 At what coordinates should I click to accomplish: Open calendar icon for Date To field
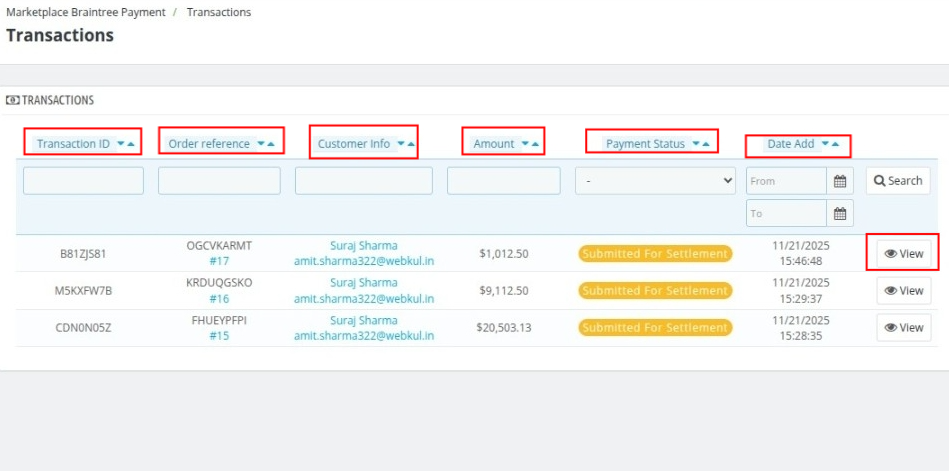coord(840,214)
